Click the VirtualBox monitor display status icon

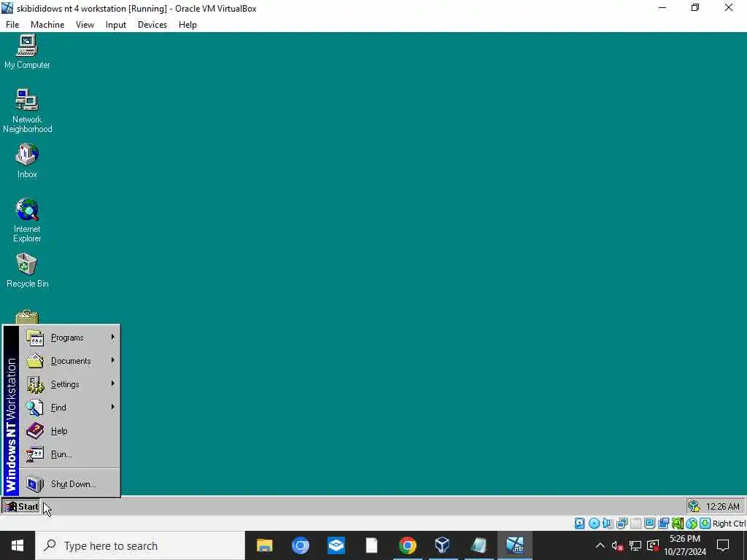649,524
